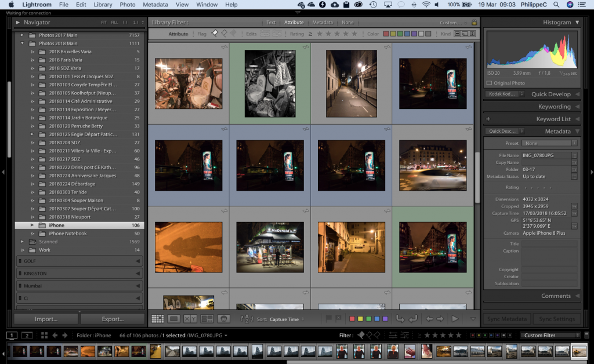Image resolution: width=594 pixels, height=364 pixels.
Task: Open Sort Capture Time dropdown
Action: [x=287, y=319]
